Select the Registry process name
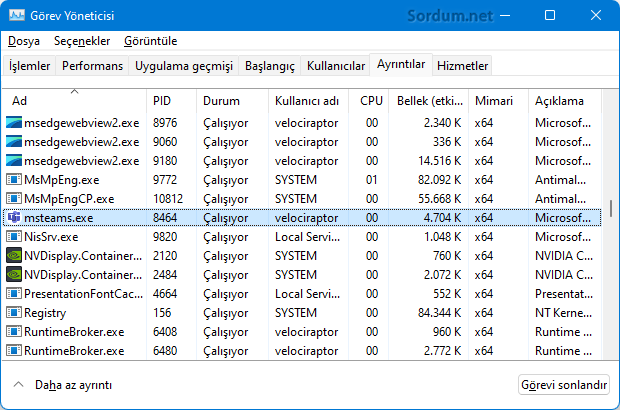The width and height of the screenshot is (620, 410). [x=45, y=313]
